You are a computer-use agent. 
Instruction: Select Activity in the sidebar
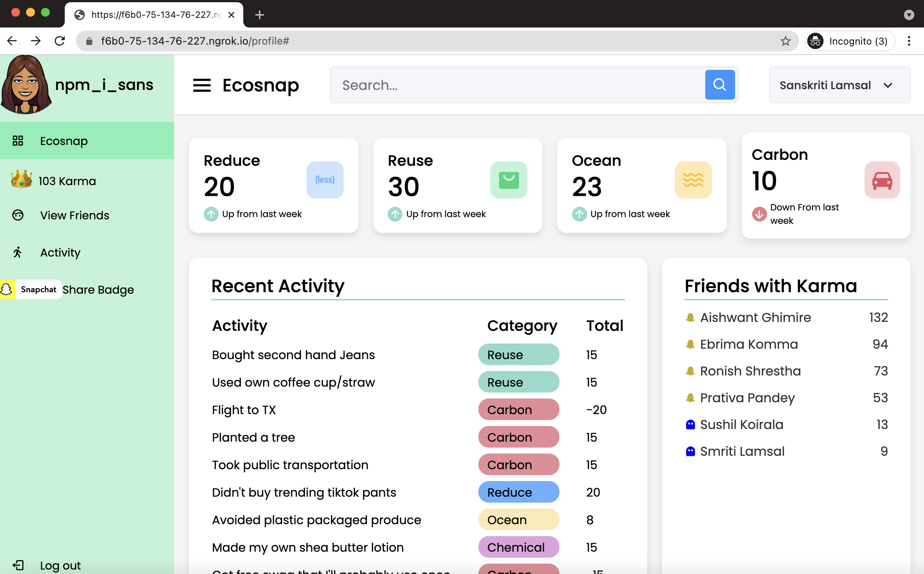[60, 252]
